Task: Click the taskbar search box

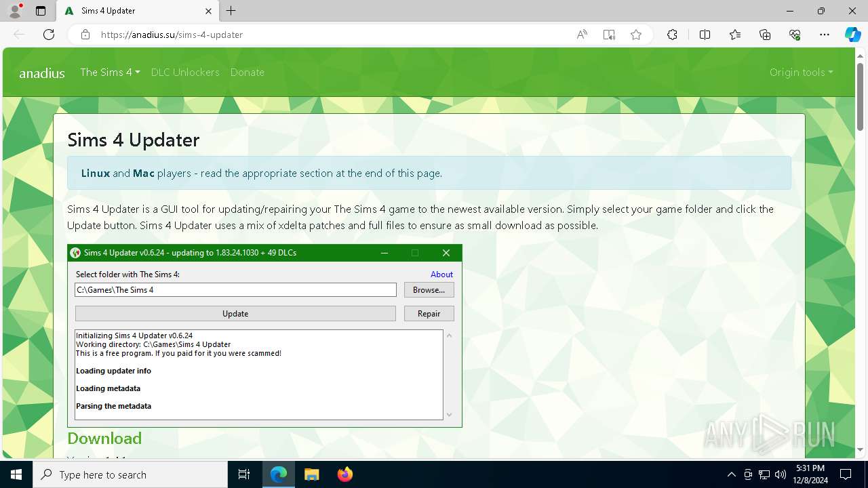Action: (130, 474)
